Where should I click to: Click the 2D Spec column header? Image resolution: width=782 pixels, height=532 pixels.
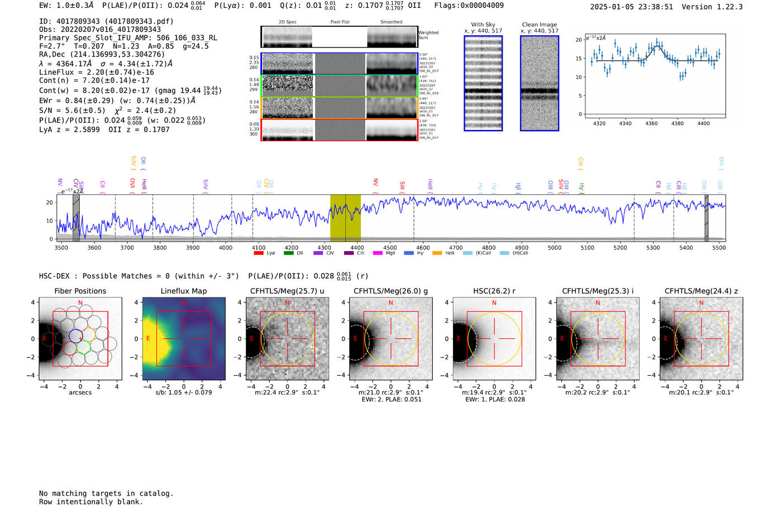point(288,22)
